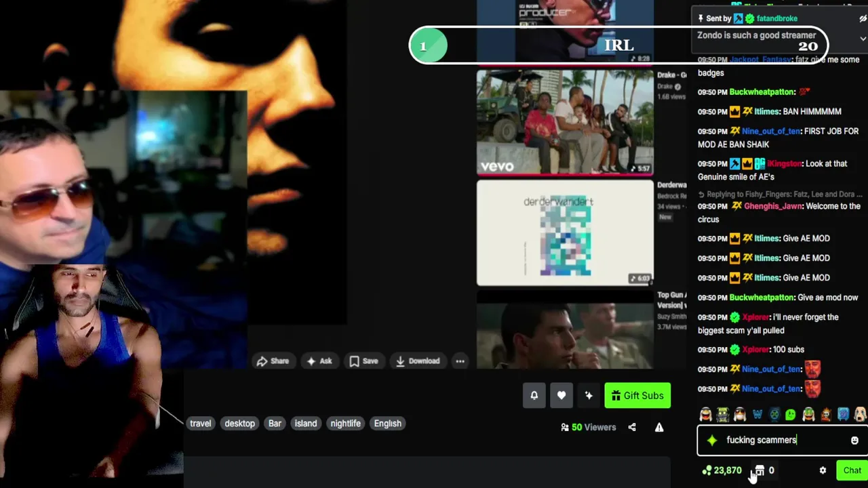Image resolution: width=868 pixels, height=488 pixels.
Task: Open the Top Gun video thumbnail
Action: coord(565,330)
